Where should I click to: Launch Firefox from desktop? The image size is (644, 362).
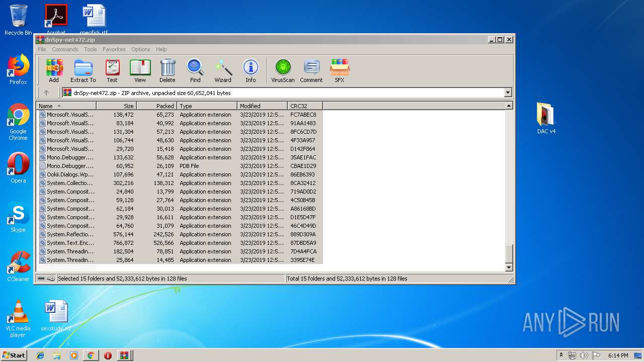click(x=18, y=69)
